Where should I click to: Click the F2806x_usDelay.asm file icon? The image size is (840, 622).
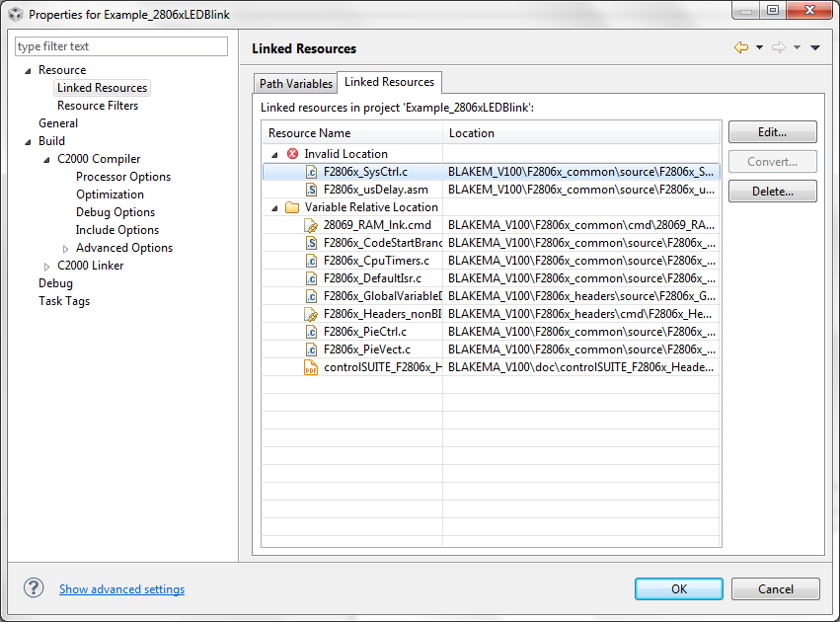(311, 190)
